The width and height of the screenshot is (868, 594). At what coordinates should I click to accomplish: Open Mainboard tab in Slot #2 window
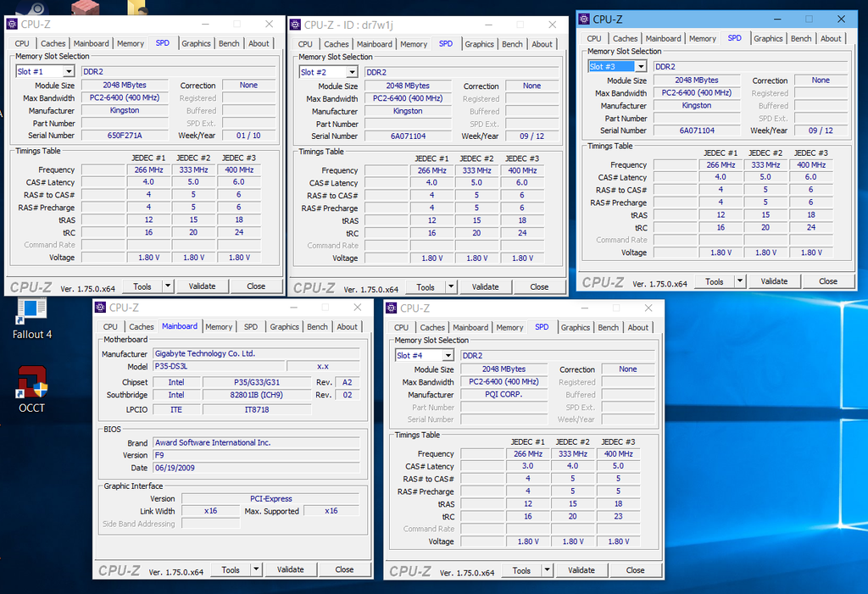[x=374, y=44]
